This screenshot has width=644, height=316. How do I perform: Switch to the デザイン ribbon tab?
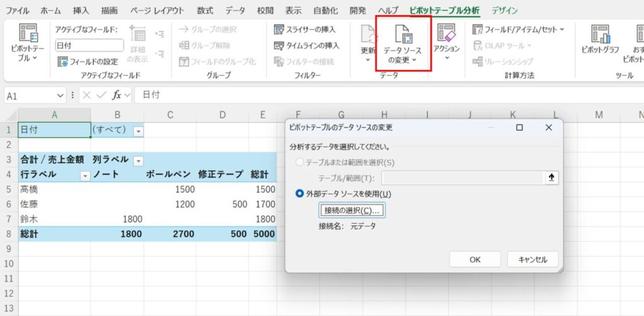(505, 11)
